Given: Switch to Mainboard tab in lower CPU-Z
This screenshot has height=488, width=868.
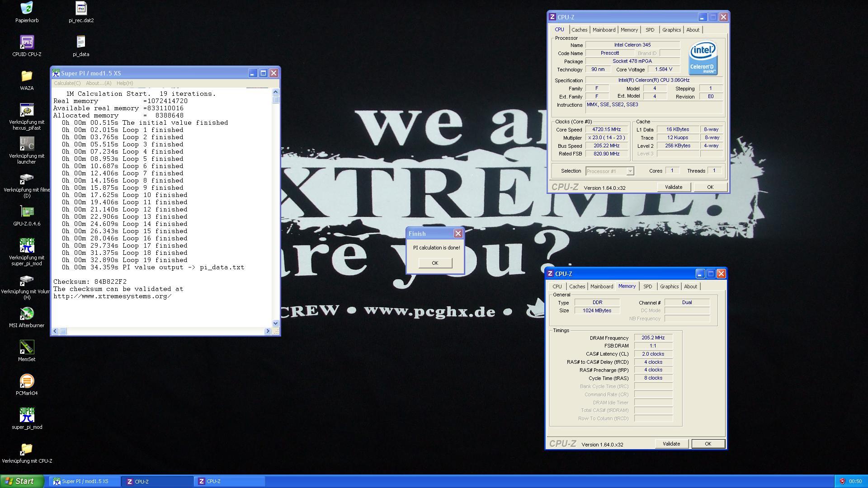Looking at the screenshot, I should pyautogui.click(x=602, y=286).
